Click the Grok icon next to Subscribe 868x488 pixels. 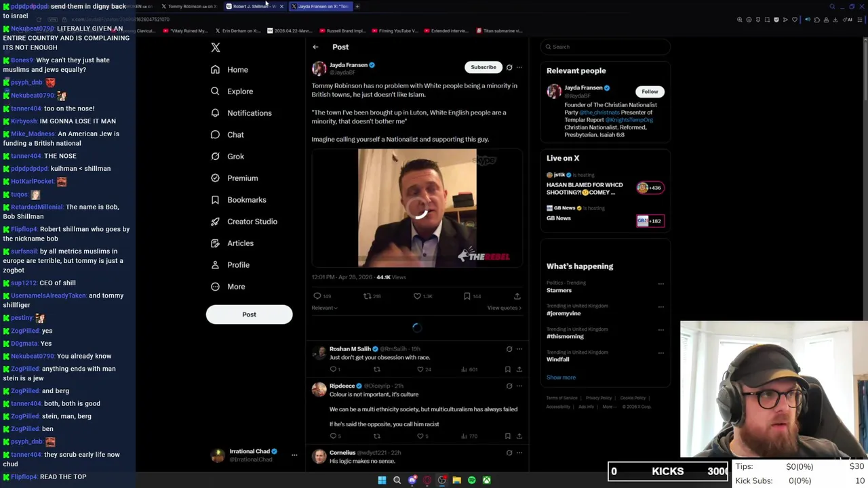pos(509,67)
